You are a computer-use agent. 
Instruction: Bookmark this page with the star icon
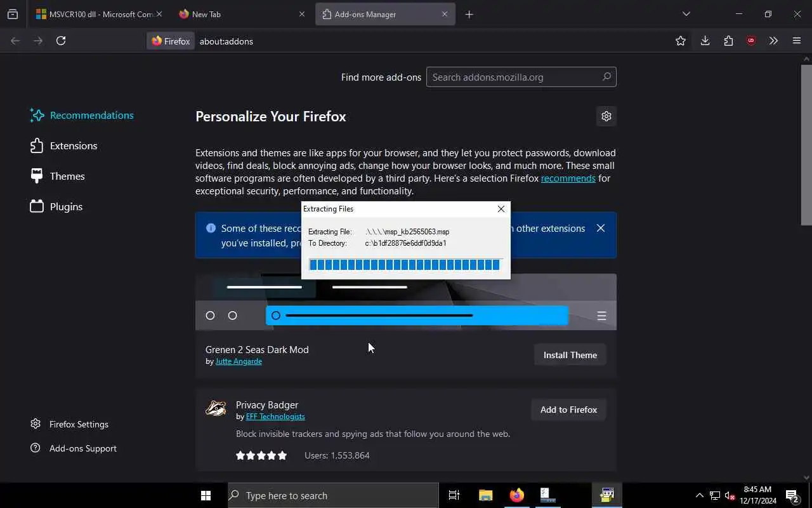[x=681, y=41]
